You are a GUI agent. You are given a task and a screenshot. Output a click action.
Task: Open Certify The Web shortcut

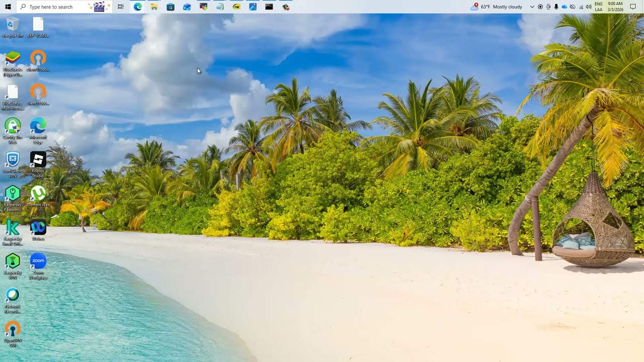tap(13, 131)
